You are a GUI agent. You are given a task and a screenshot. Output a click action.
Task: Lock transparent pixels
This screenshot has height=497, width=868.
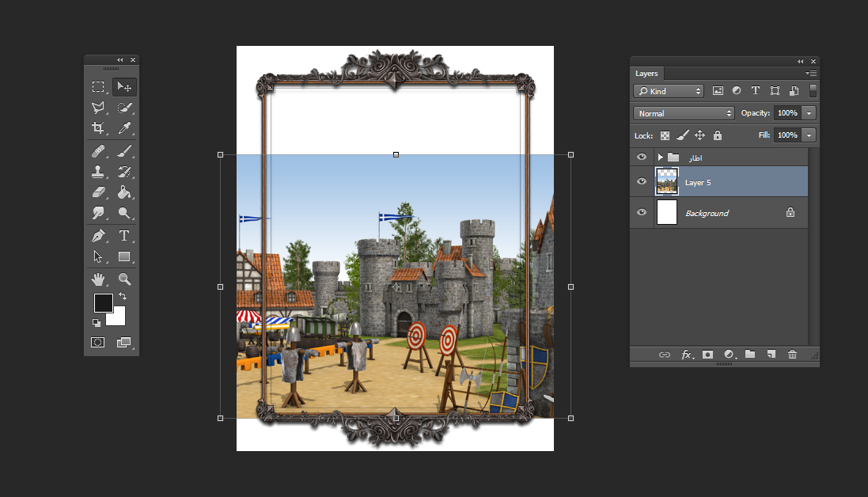(x=665, y=135)
